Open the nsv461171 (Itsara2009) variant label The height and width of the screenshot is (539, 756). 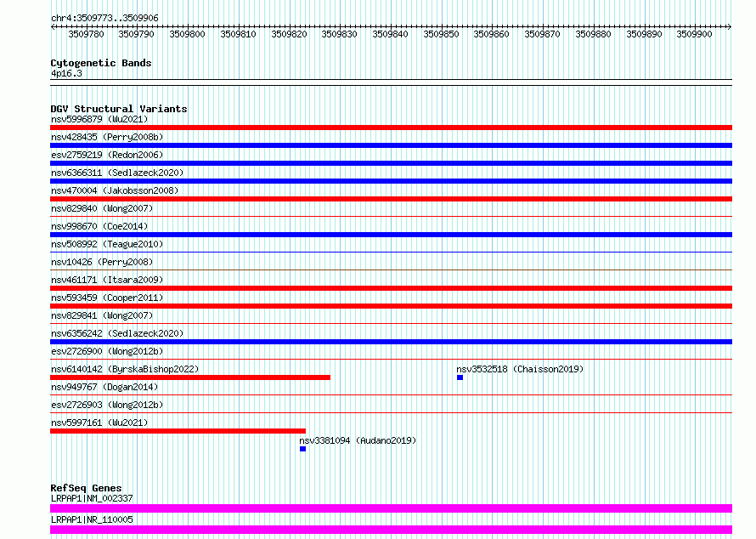point(107,280)
